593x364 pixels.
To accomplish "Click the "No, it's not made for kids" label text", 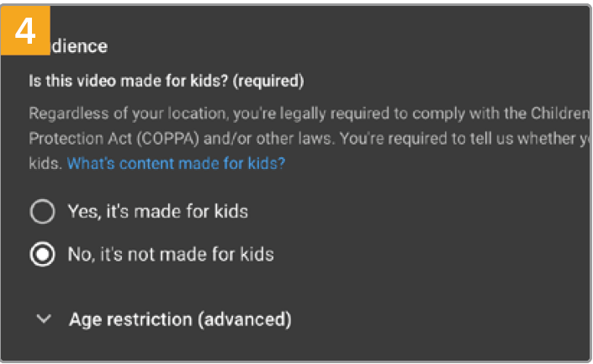I will (171, 254).
